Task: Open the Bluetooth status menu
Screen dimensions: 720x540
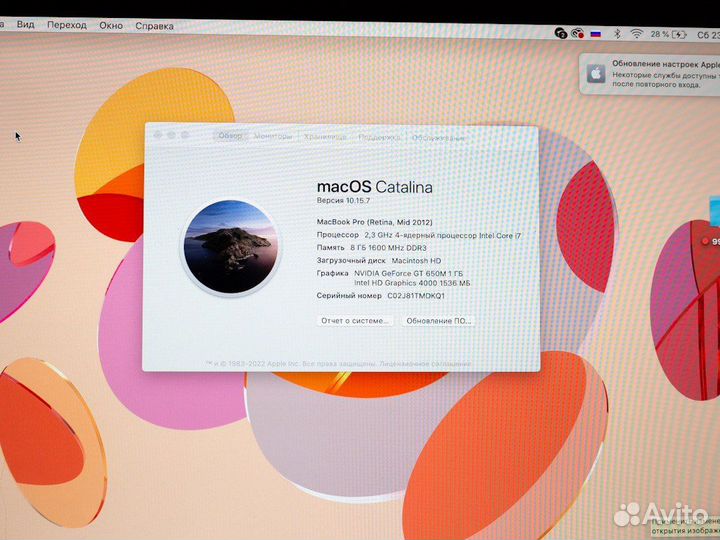Action: (x=618, y=34)
